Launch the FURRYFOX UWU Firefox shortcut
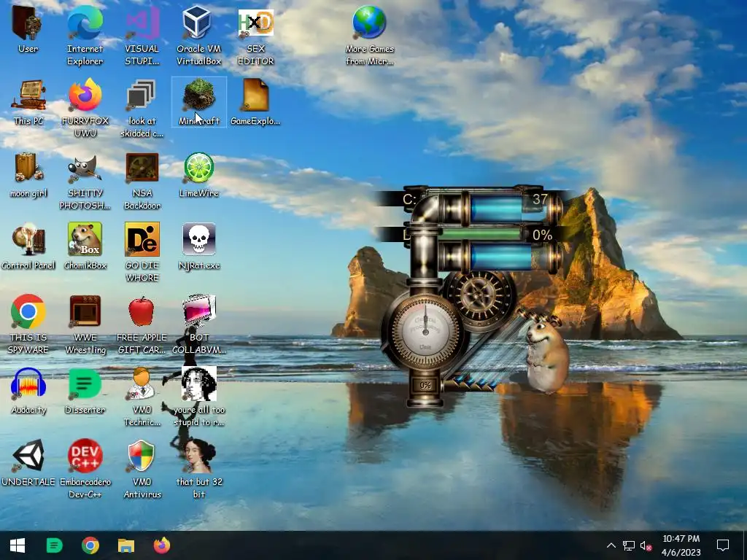Viewport: 747px width, 560px height. tap(85, 96)
